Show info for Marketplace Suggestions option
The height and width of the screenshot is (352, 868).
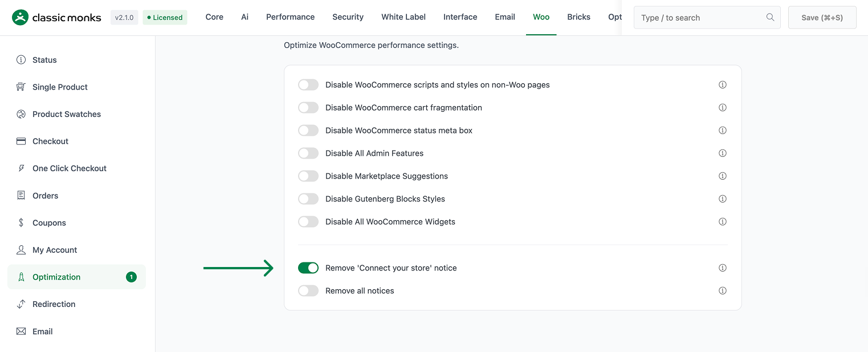(x=723, y=176)
